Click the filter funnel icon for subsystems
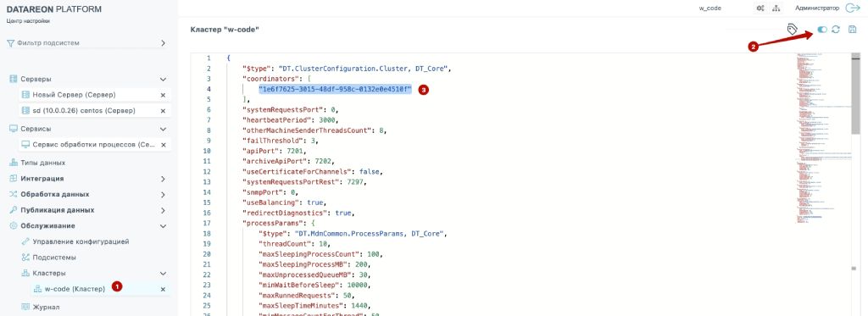 pos(10,42)
